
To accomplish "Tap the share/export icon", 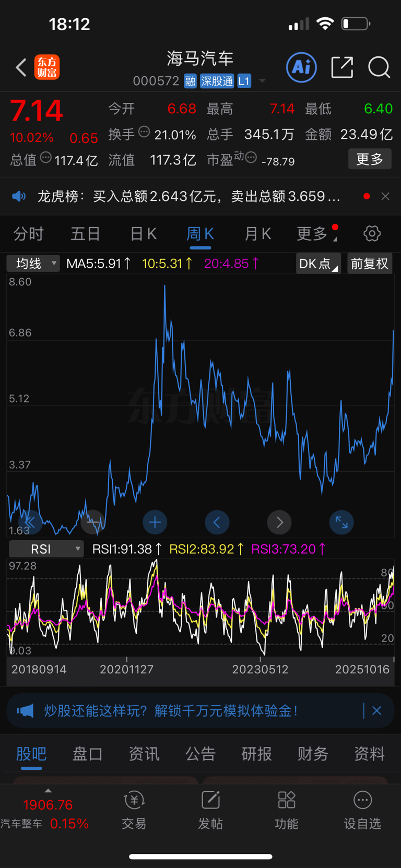I will [342, 67].
